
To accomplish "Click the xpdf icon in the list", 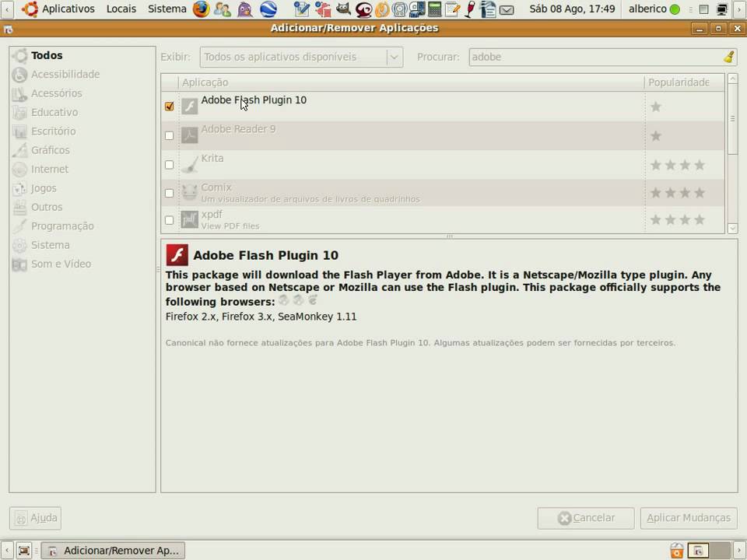I will pyautogui.click(x=189, y=219).
